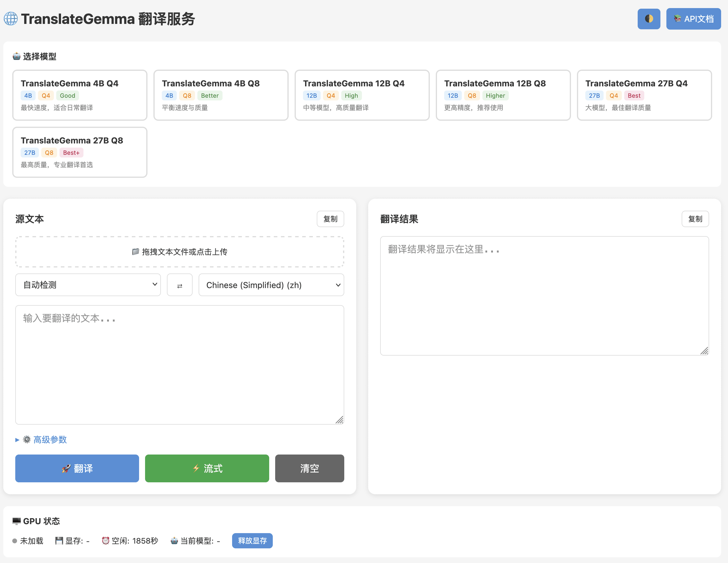Click the gear icon next to 高级参数
Image resolution: width=728 pixels, height=563 pixels.
pos(27,439)
